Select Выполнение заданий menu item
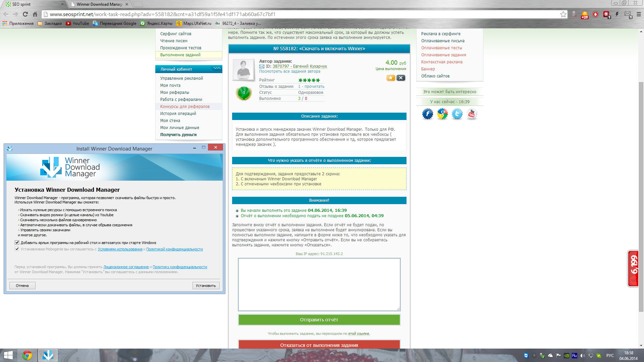644x362 pixels. tap(180, 55)
